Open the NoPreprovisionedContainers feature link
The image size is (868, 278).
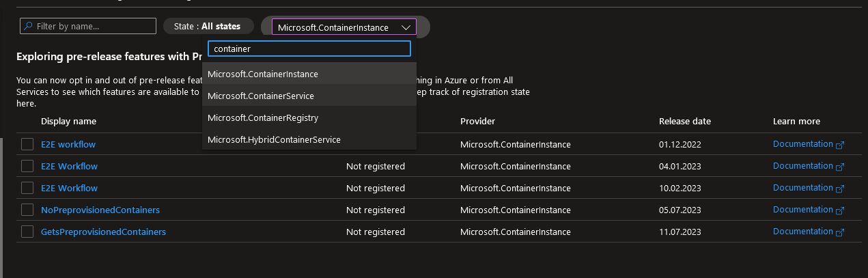[x=100, y=210]
